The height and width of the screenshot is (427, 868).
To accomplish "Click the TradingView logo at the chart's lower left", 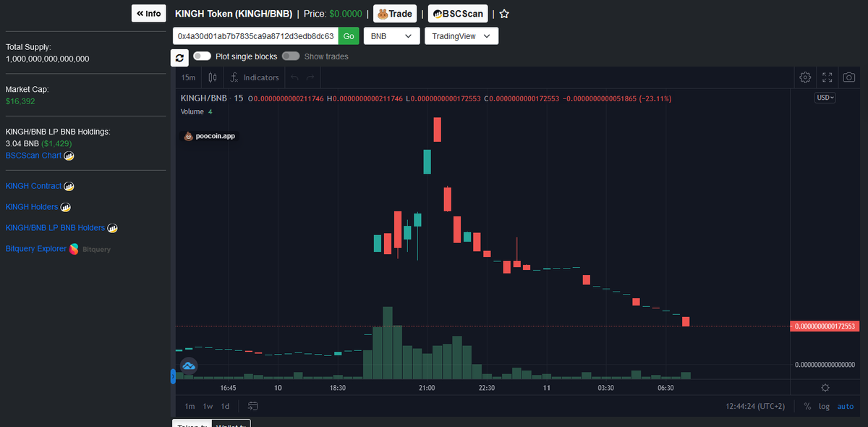I will click(x=189, y=366).
